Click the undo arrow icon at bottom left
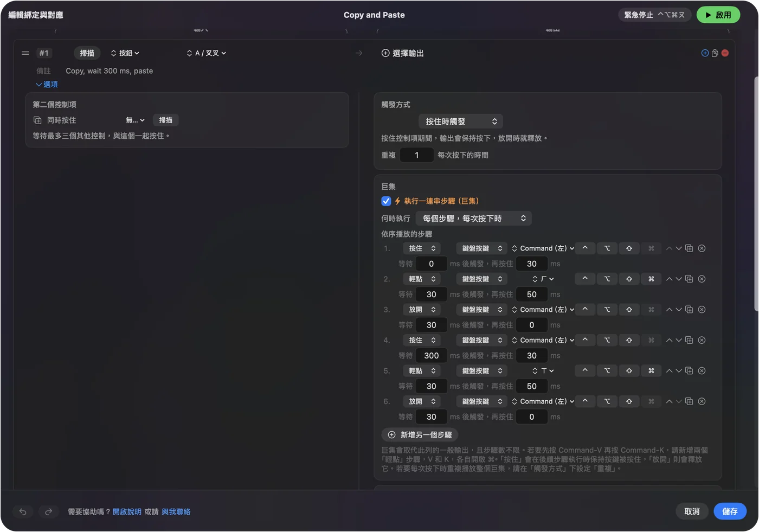This screenshot has height=532, width=759. (23, 511)
